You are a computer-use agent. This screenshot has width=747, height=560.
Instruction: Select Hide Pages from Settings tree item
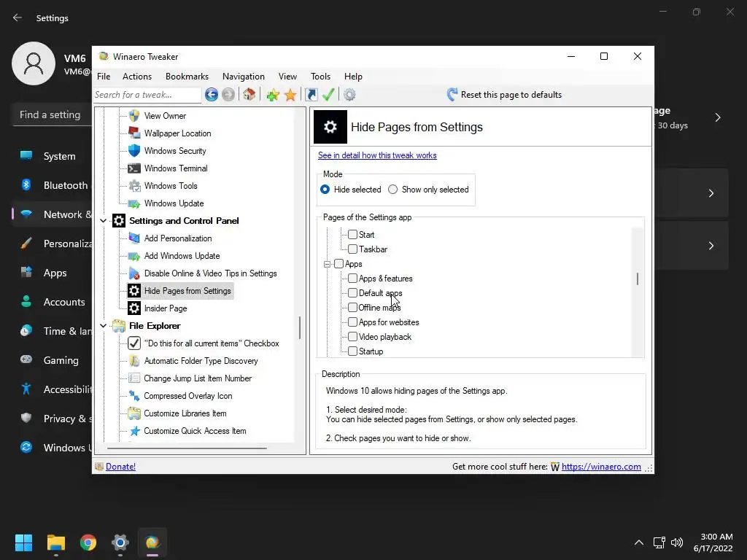(180, 291)
